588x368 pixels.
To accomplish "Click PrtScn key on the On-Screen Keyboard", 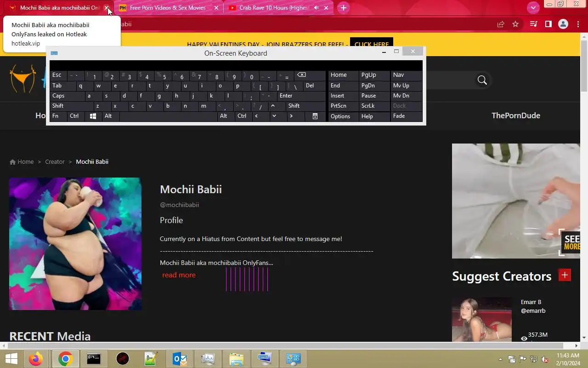I will 343,106.
